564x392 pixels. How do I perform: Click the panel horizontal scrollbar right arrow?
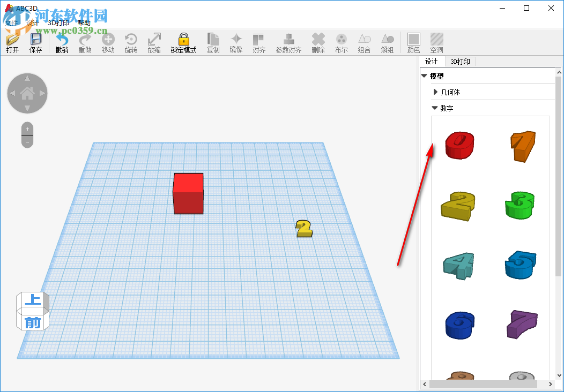[x=550, y=385]
